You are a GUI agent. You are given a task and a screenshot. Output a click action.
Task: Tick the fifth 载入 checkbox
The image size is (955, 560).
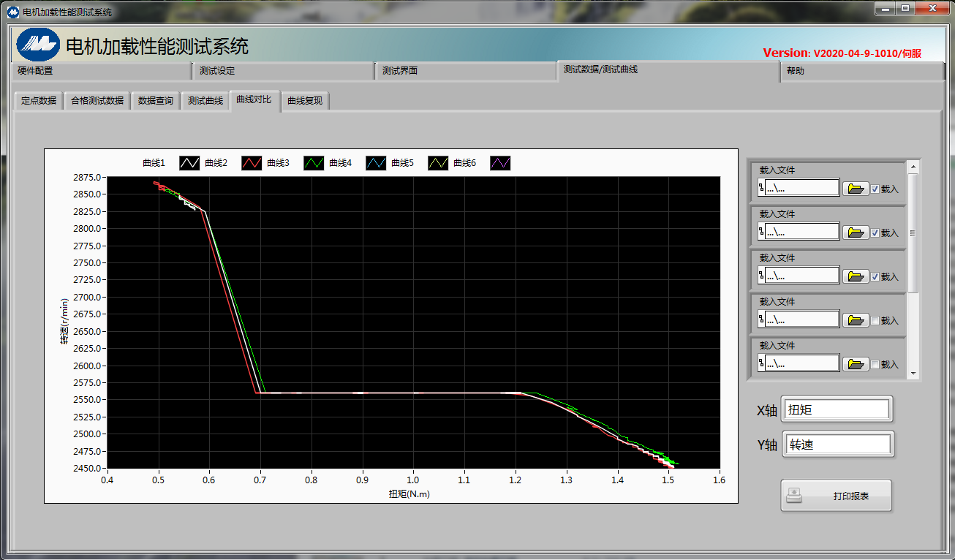[875, 364]
